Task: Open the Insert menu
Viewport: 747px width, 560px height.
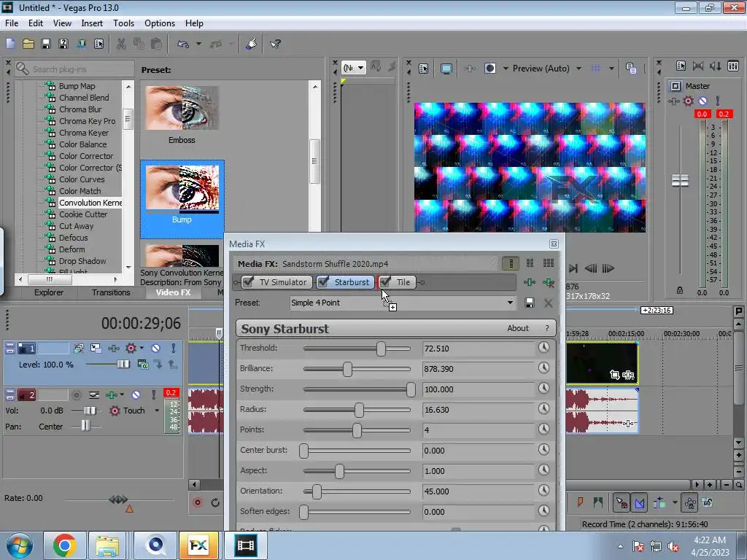Action: (x=92, y=23)
